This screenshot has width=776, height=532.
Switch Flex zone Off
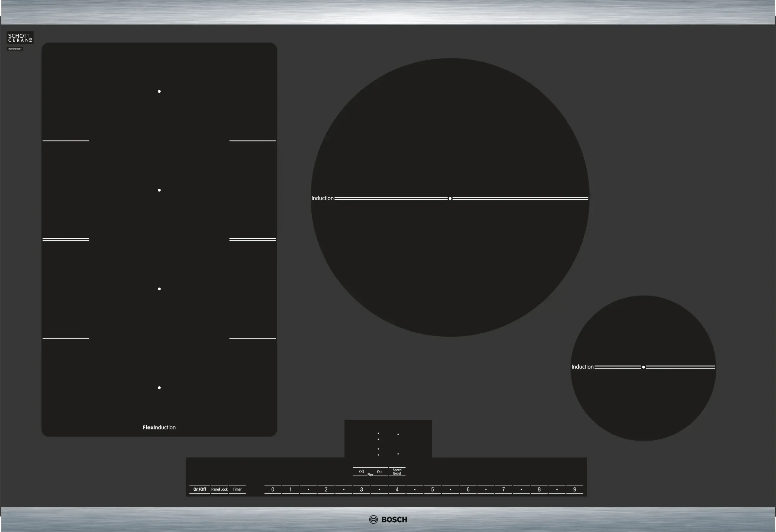[361, 471]
